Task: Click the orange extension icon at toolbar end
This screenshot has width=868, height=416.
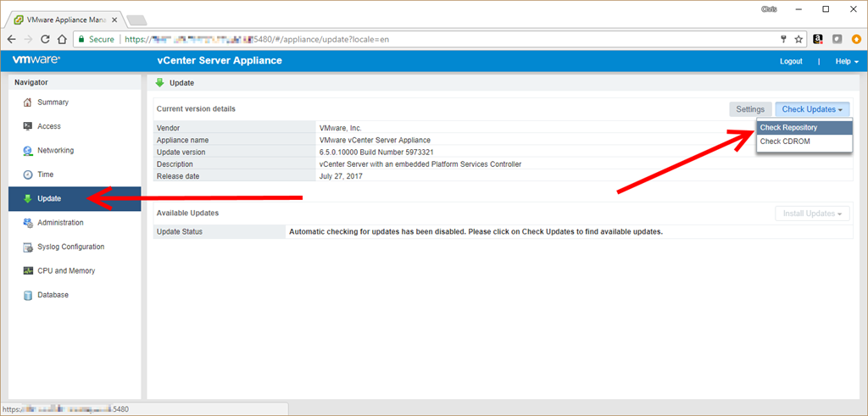Action: pos(856,39)
